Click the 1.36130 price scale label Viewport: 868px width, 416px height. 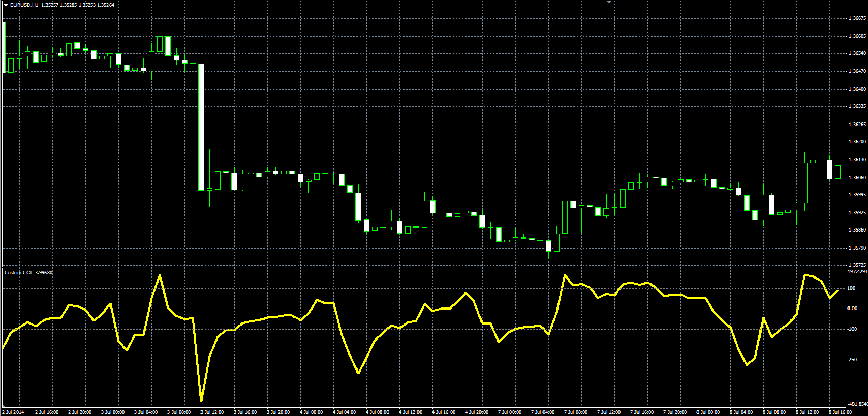[x=857, y=160]
